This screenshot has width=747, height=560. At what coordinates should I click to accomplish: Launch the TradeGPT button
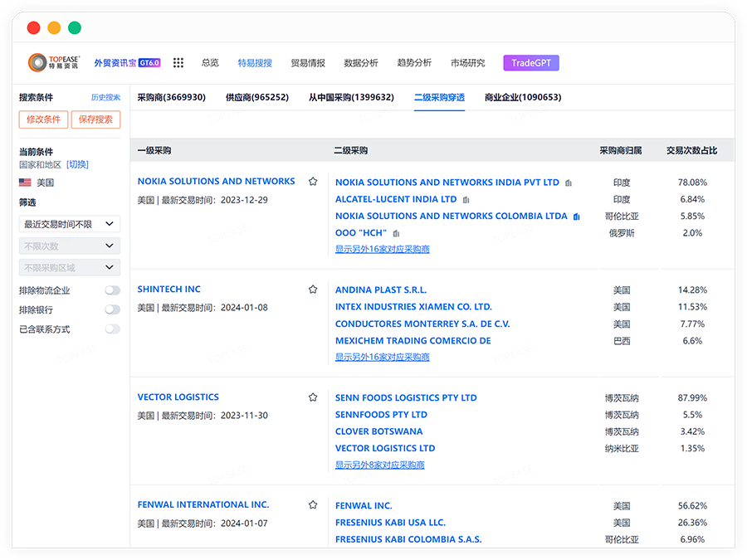pyautogui.click(x=531, y=63)
